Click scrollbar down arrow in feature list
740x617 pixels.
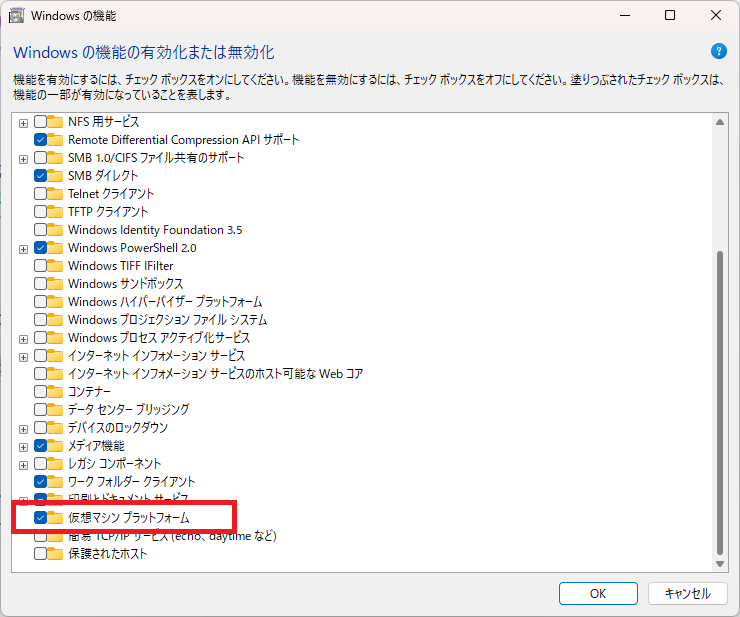pyautogui.click(x=720, y=564)
